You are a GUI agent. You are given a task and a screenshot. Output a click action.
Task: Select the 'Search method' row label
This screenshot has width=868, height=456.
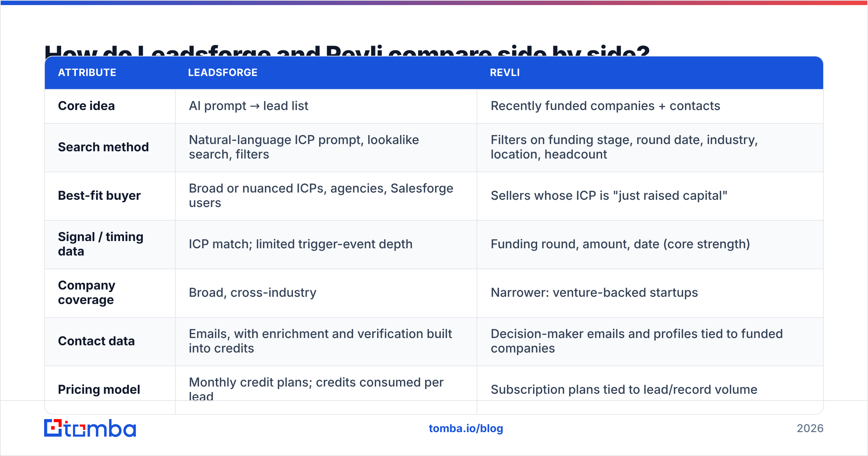103,147
